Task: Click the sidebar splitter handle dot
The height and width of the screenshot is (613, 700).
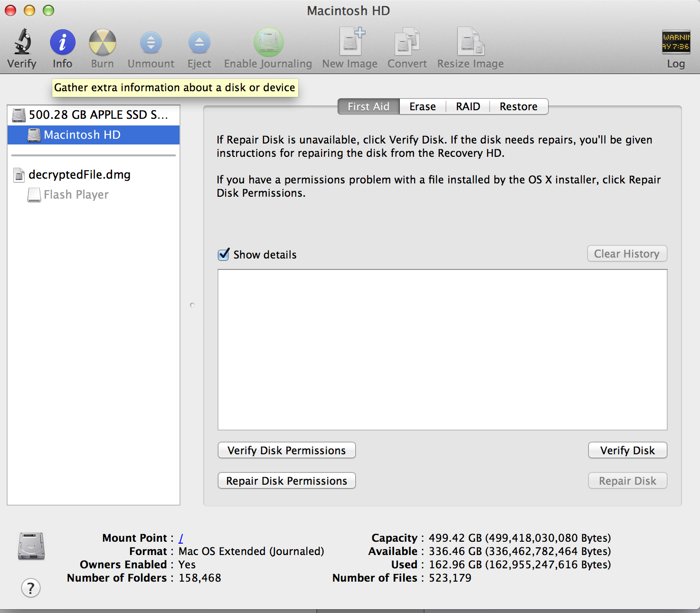Action: point(192,305)
